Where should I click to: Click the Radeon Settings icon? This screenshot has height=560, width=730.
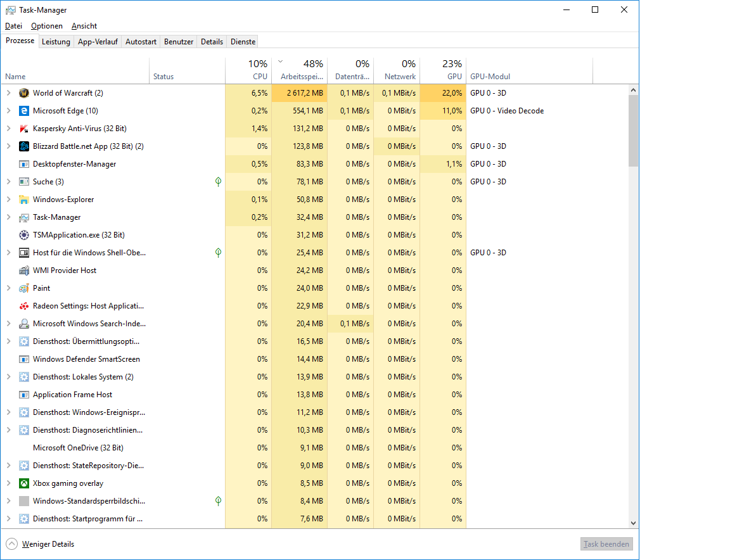click(x=23, y=306)
